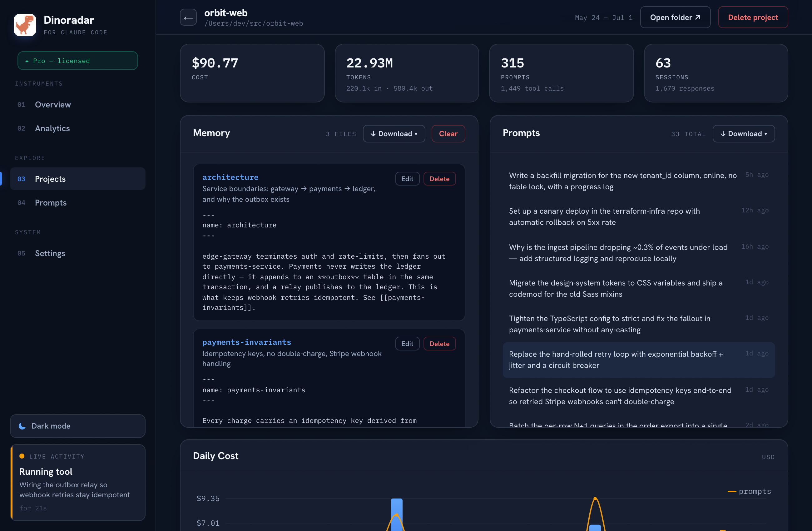The image size is (812, 531).
Task: Select the checkout flow idempotency prompt
Action: click(639, 396)
